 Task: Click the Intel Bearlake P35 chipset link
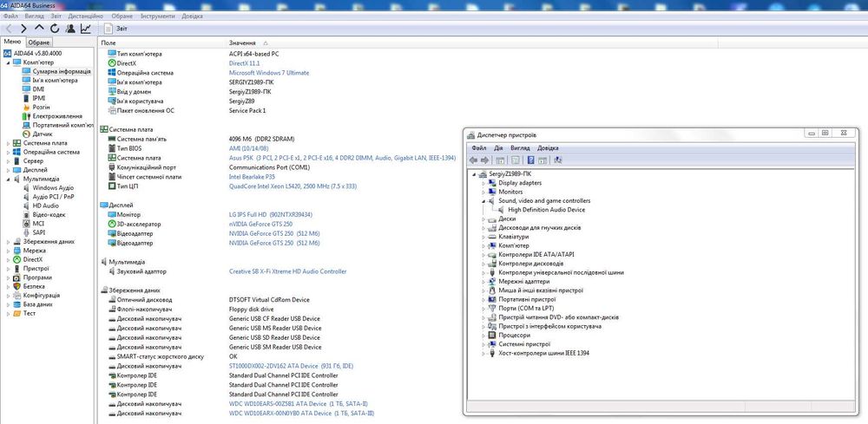[252, 177]
